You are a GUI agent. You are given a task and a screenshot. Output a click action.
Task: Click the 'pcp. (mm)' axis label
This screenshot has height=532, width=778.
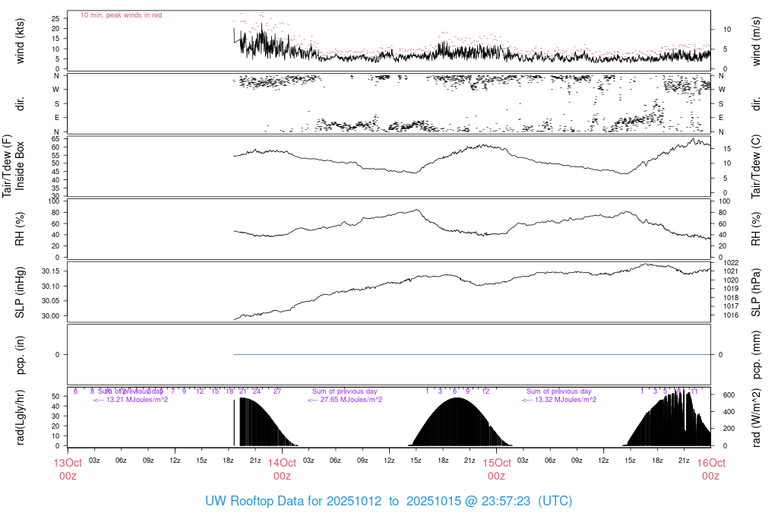pos(757,354)
